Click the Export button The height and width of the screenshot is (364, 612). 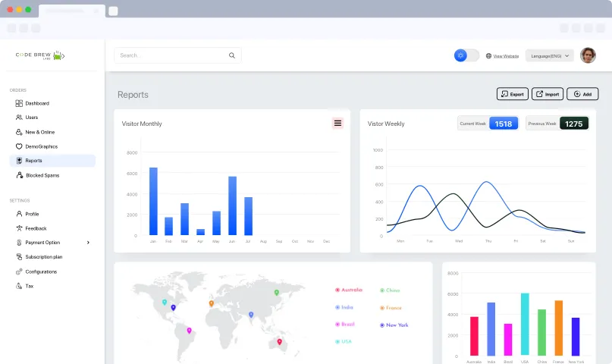[513, 94]
